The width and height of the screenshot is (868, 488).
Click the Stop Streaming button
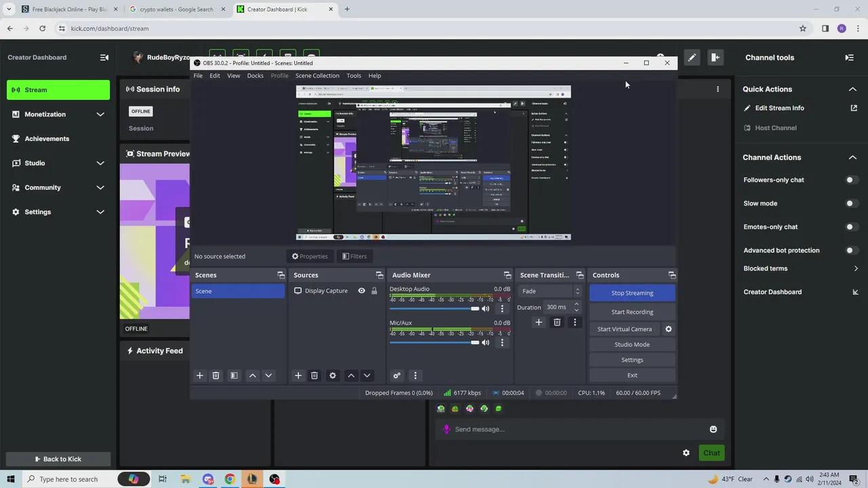click(x=632, y=293)
